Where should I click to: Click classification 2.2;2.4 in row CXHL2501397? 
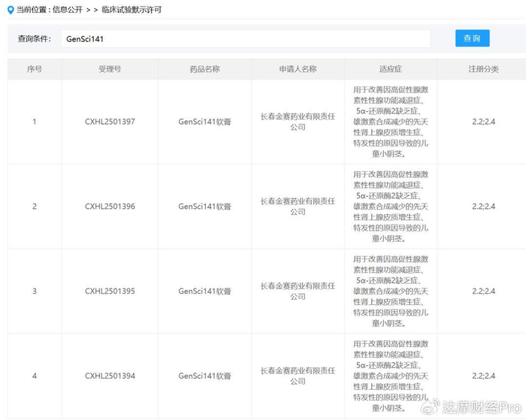(x=483, y=122)
